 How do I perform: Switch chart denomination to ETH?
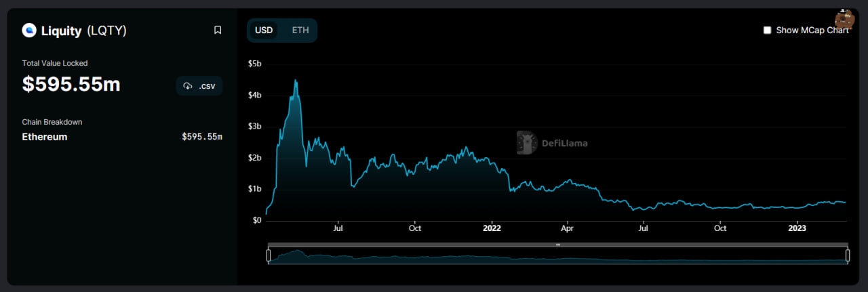pyautogui.click(x=300, y=30)
